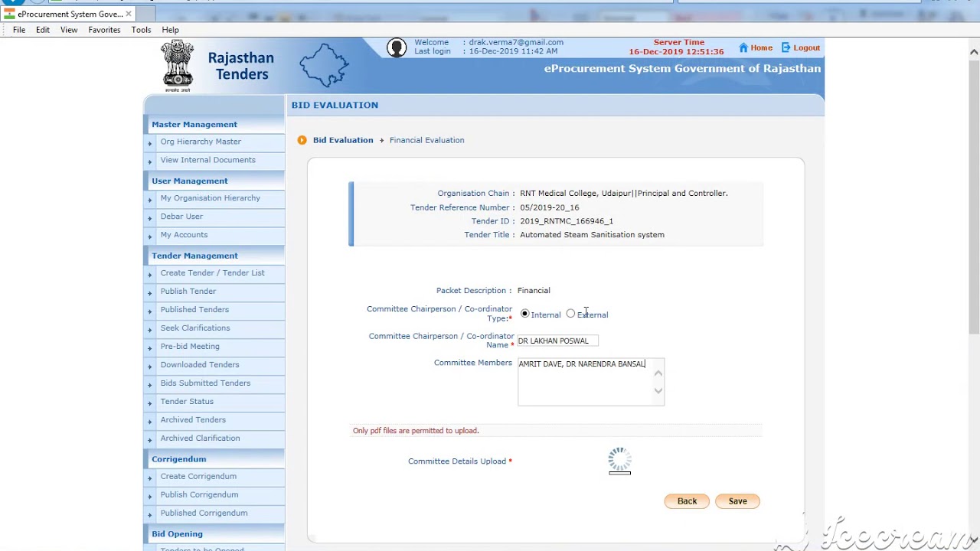The image size is (980, 551).
Task: Click the Save button
Action: (737, 501)
